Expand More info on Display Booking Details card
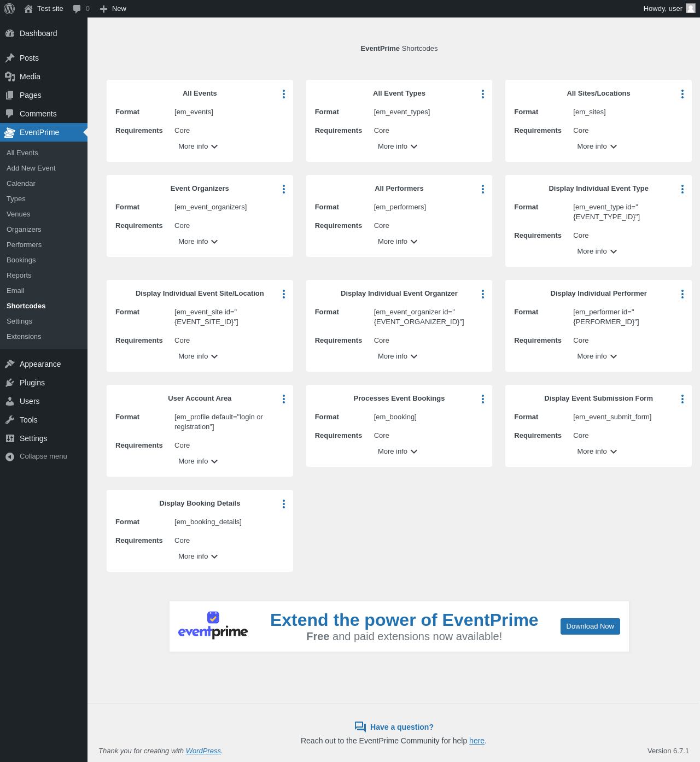The image size is (700, 762). (198, 556)
